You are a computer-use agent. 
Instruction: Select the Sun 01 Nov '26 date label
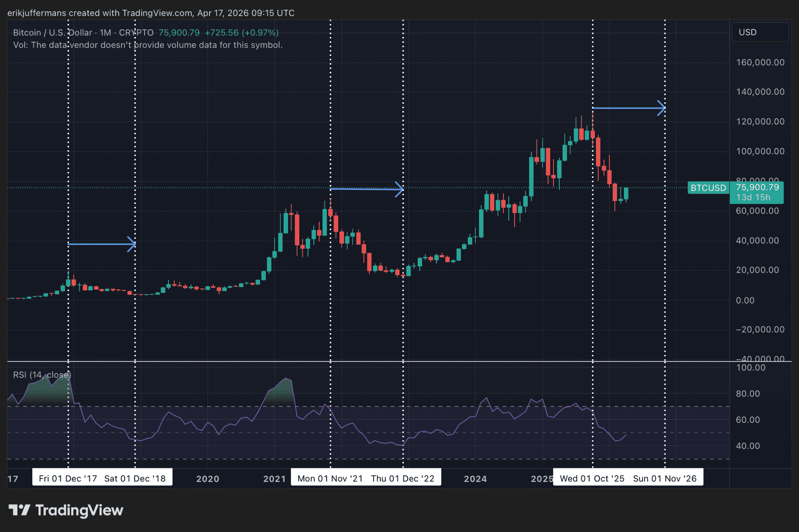[x=664, y=479]
